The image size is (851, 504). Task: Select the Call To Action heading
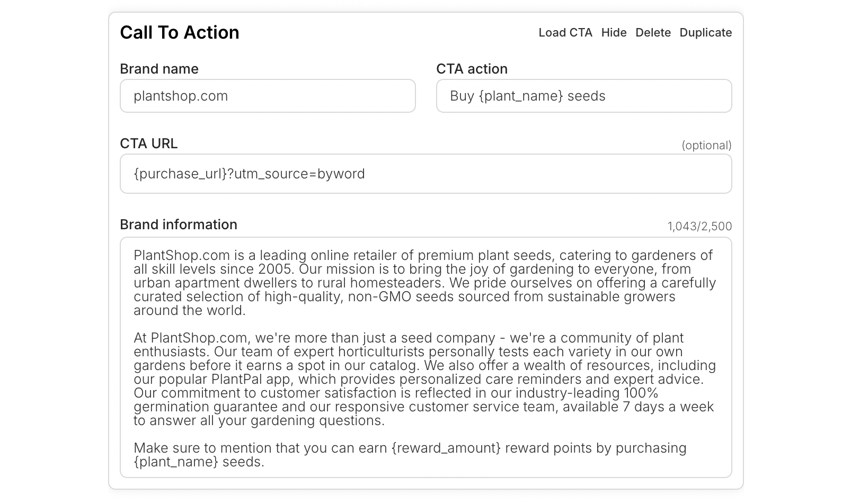pos(180,32)
